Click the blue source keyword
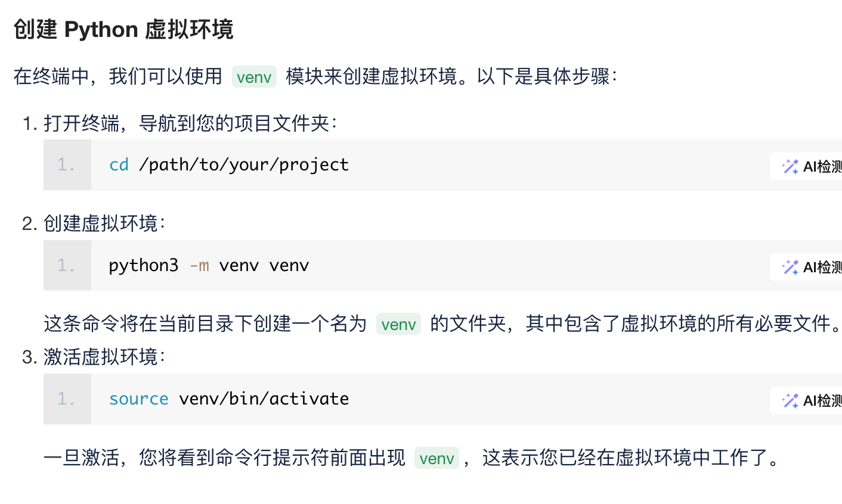Viewport: 842px width, 504px height. coord(138,399)
